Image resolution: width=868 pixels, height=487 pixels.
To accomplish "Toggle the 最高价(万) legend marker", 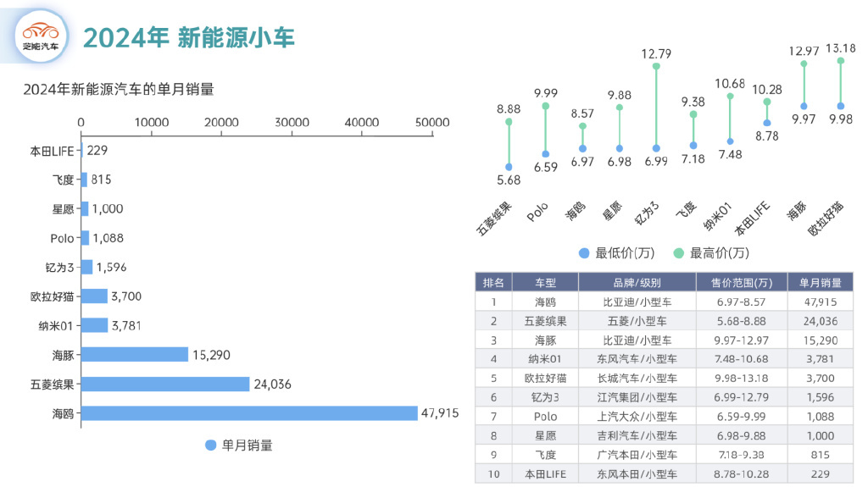I will 678,252.
